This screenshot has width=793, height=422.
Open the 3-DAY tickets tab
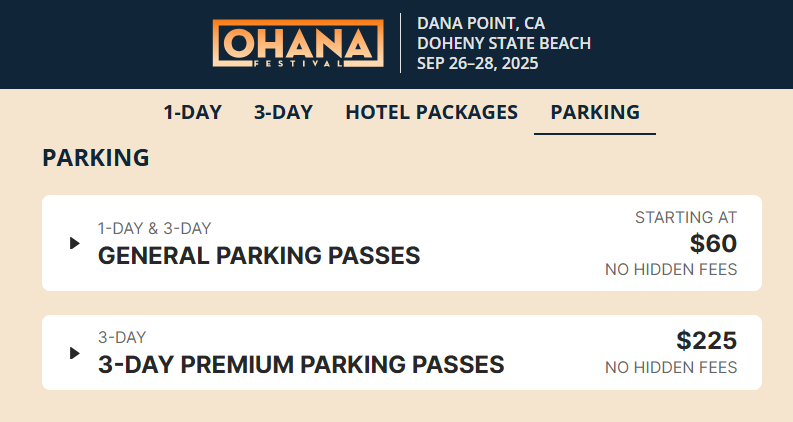pos(283,112)
